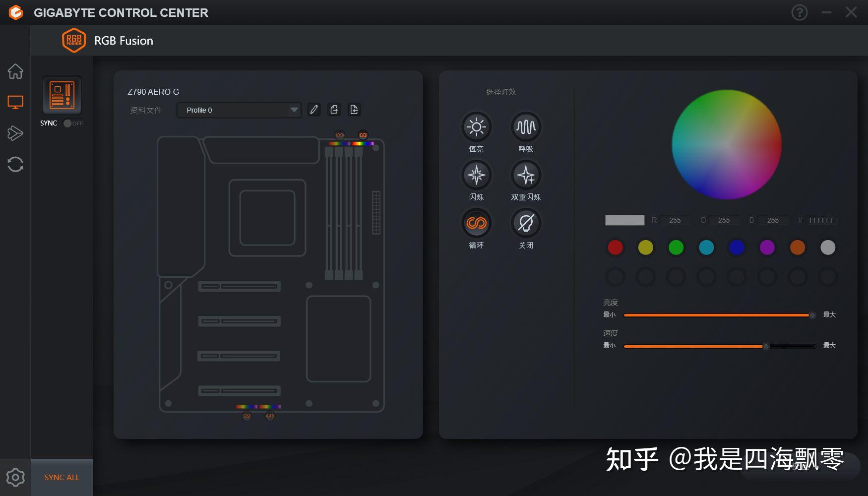
Task: Select bottom right LED header cycle icon
Action: click(270, 416)
